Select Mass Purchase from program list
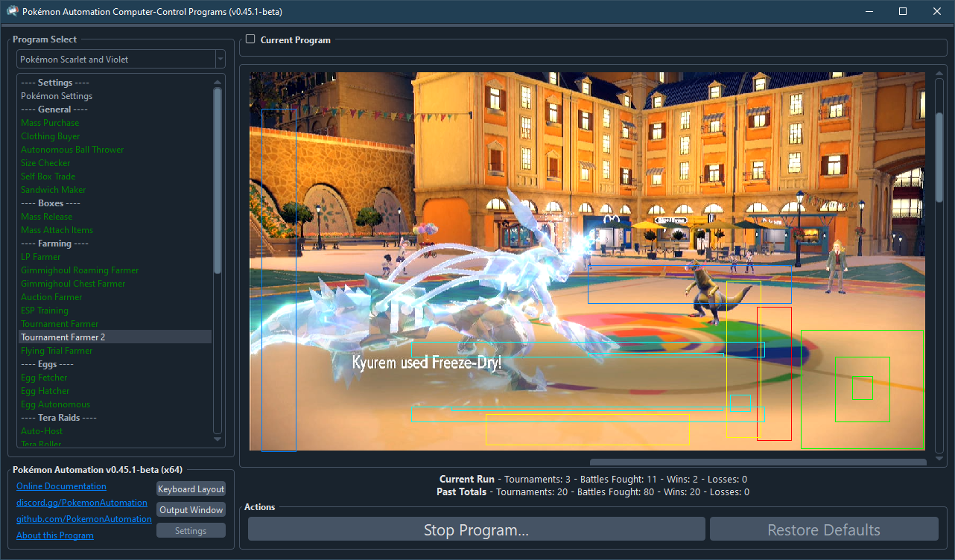 (50, 123)
